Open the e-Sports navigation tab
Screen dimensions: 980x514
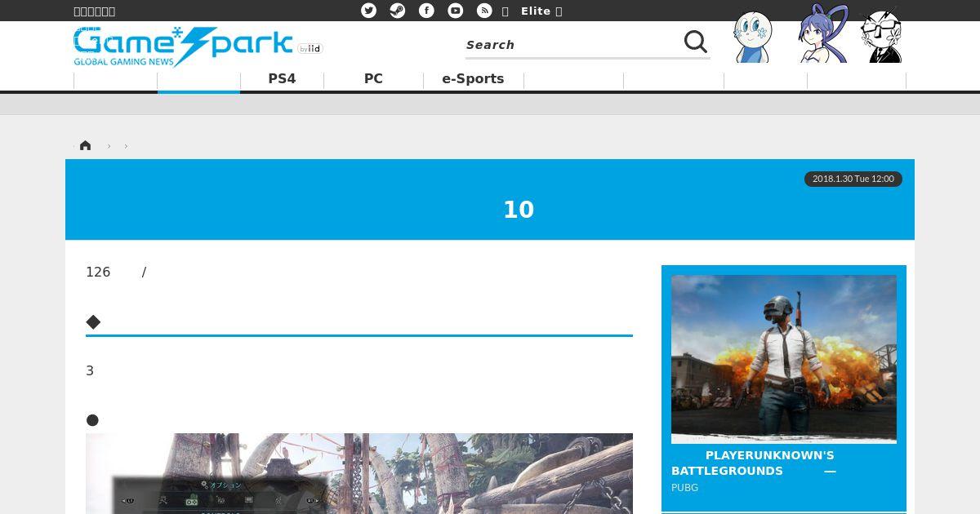click(x=473, y=79)
